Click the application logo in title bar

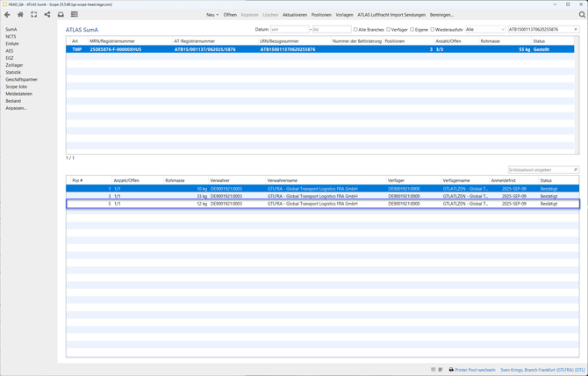[x=4, y=4]
